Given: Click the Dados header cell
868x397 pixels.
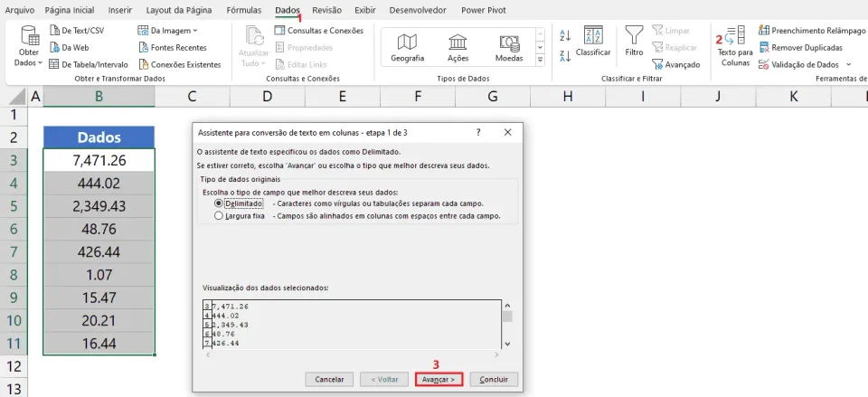Looking at the screenshot, I should point(99,137).
